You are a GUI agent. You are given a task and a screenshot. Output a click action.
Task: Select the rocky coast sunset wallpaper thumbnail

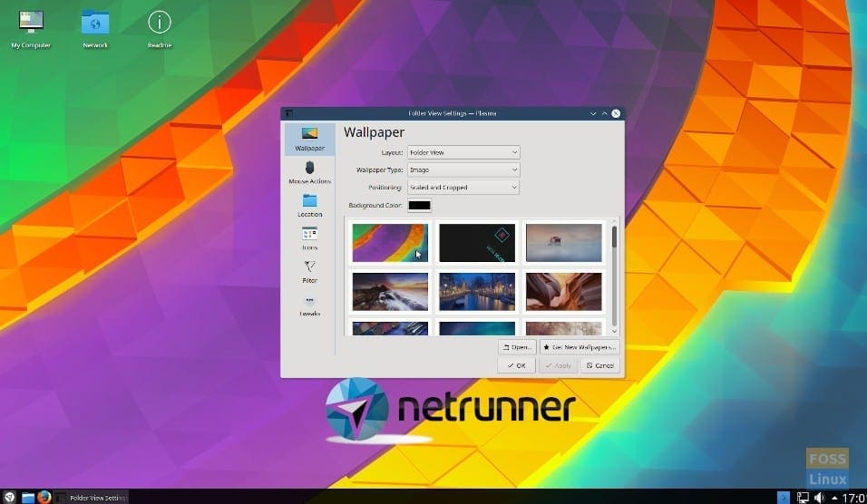click(390, 291)
